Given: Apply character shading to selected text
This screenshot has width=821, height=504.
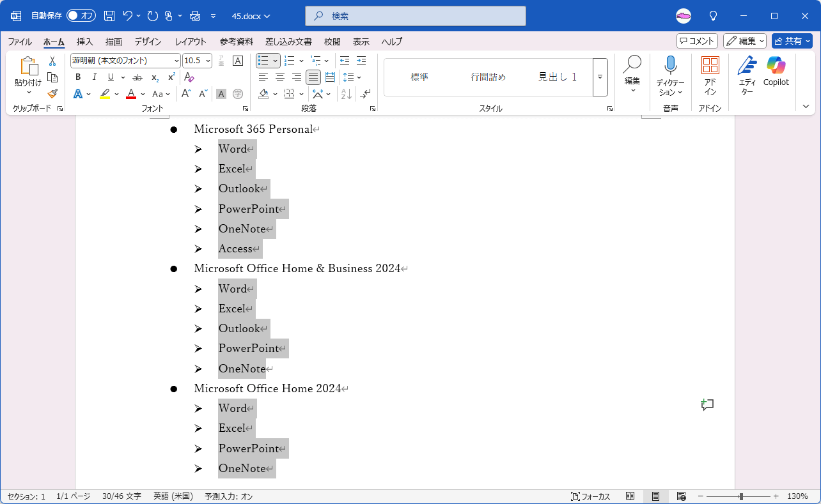Looking at the screenshot, I should pos(221,94).
